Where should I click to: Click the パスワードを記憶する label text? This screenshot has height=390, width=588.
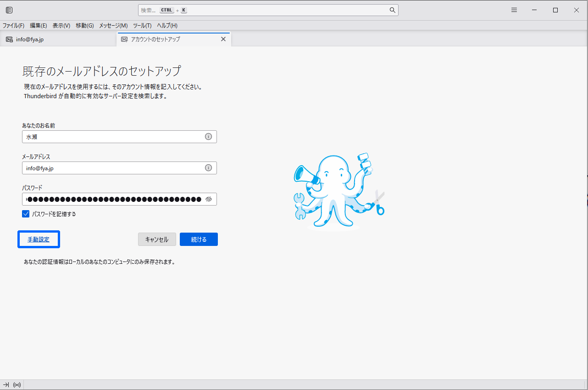[x=54, y=214]
